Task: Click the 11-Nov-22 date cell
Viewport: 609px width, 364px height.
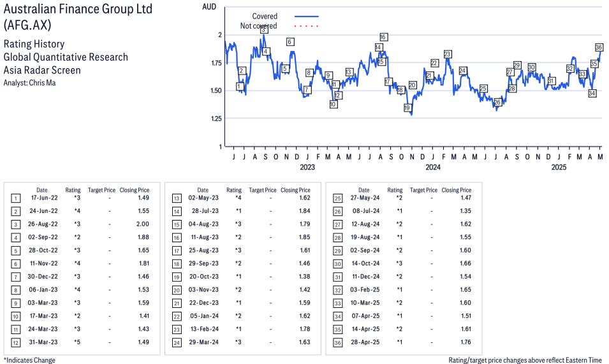Action: point(44,263)
